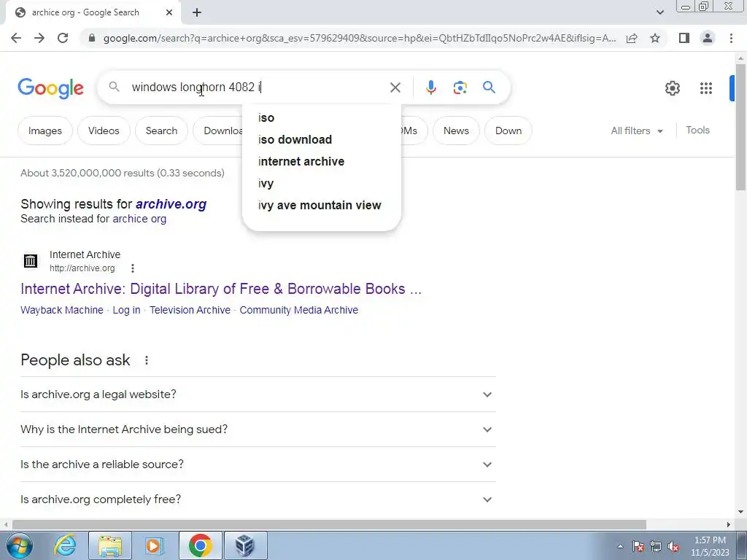Open the muted volume tray icon
The image size is (747, 560).
coord(673,546)
